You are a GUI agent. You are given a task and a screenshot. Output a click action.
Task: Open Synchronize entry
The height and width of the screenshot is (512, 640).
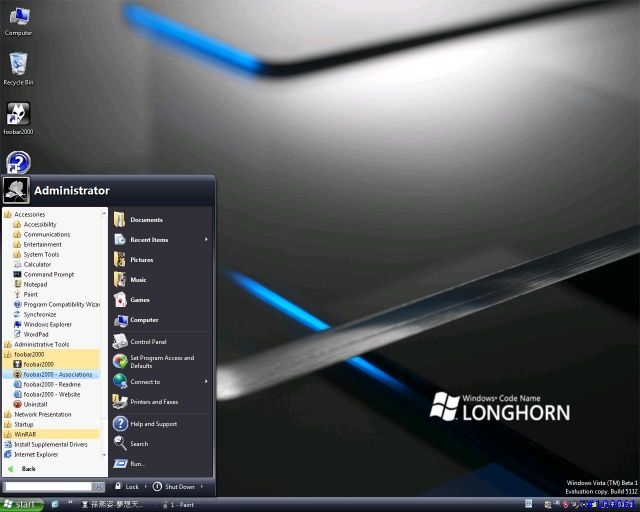point(35,314)
